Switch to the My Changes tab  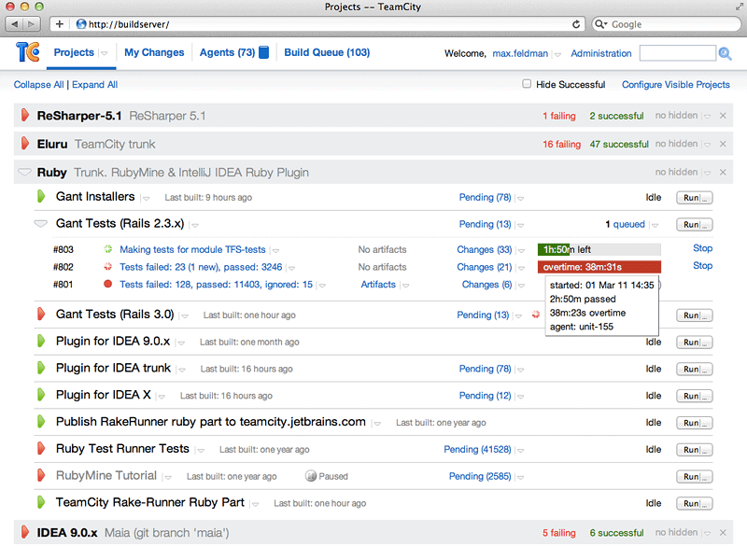[x=154, y=52]
